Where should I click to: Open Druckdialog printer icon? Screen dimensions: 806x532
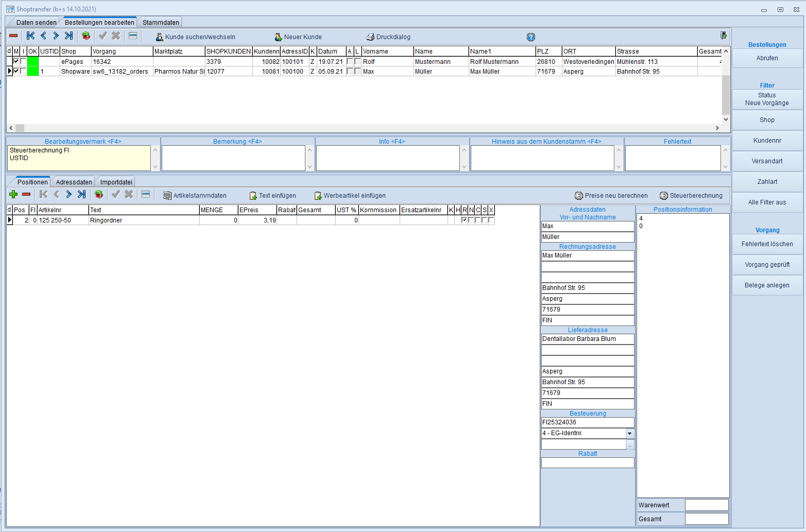370,37
